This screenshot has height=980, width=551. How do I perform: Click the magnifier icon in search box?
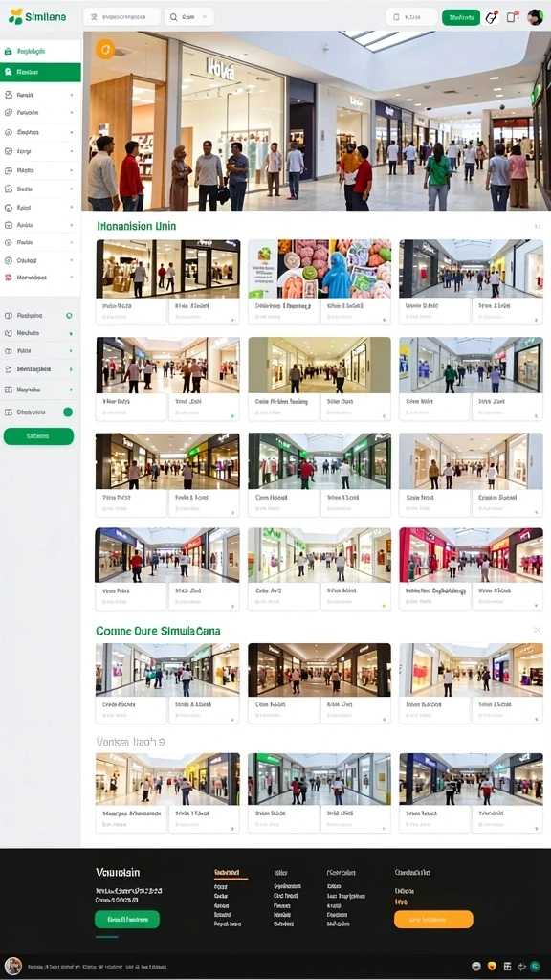173,17
